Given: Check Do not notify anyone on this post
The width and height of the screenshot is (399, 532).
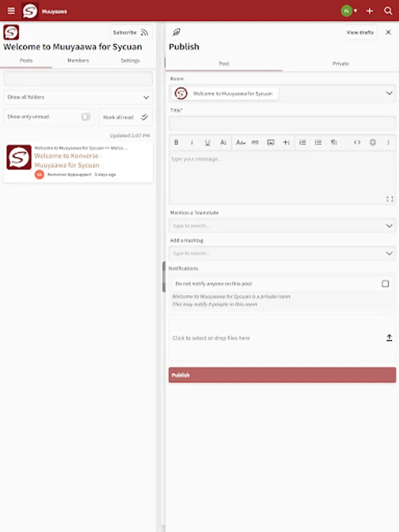Looking at the screenshot, I should tap(385, 284).
